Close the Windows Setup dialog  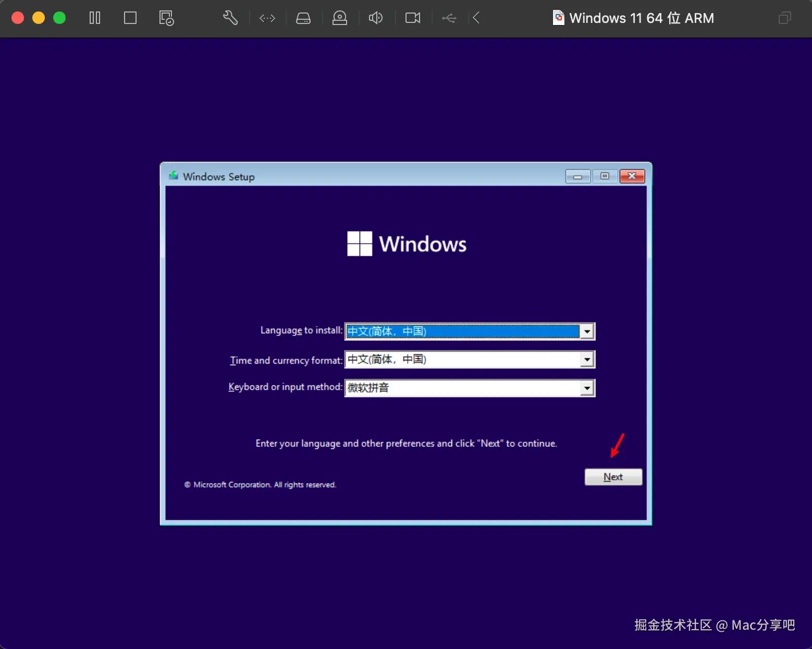632,177
